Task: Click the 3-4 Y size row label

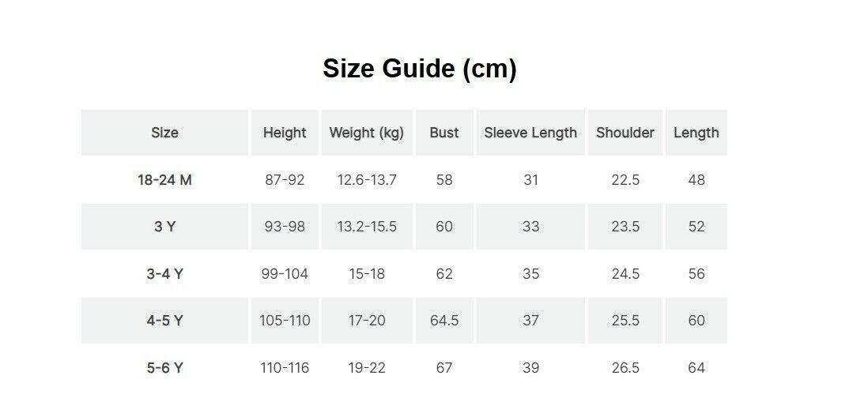Action: click(164, 274)
